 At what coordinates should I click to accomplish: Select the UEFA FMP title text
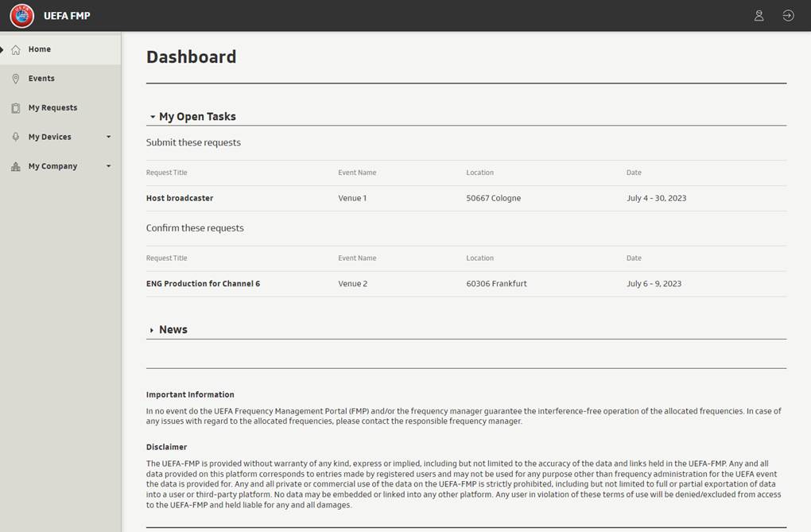(x=67, y=16)
